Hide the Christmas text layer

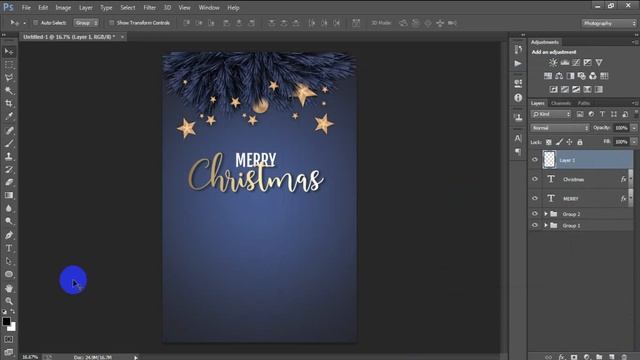point(535,179)
